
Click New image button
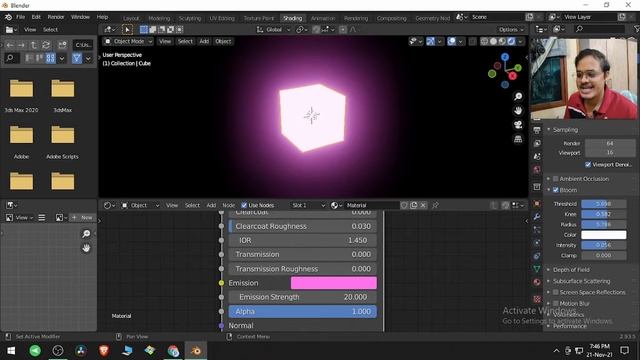point(83,218)
